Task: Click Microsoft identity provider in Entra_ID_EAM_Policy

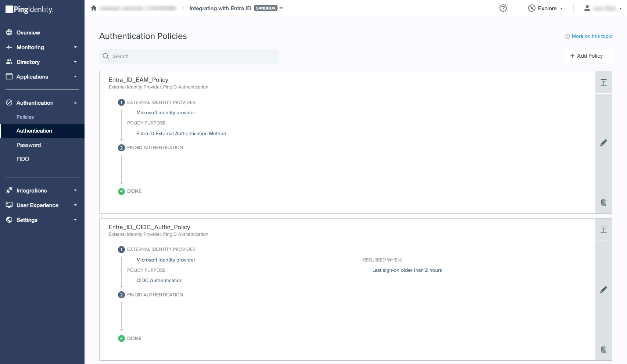Action: point(166,112)
